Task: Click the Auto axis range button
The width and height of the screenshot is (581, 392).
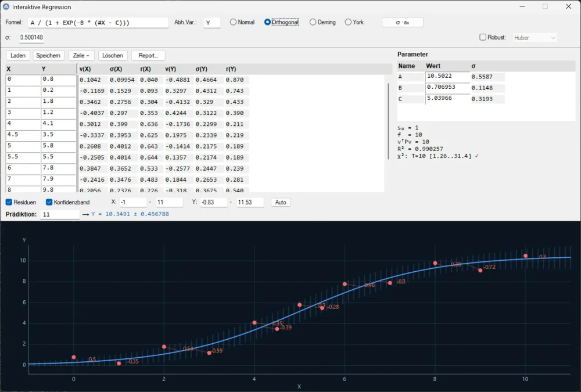Action: coord(281,202)
